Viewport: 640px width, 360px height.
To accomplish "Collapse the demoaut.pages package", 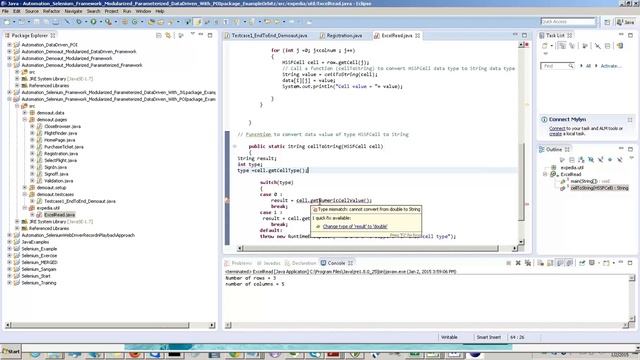I will [x=25, y=120].
